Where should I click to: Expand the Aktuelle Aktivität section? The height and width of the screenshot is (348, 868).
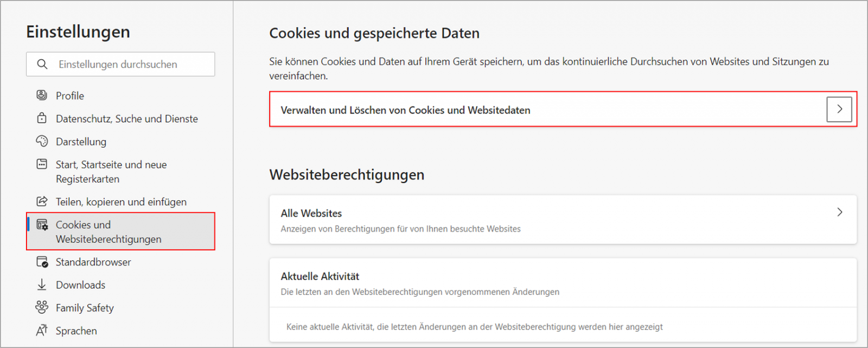[563, 282]
